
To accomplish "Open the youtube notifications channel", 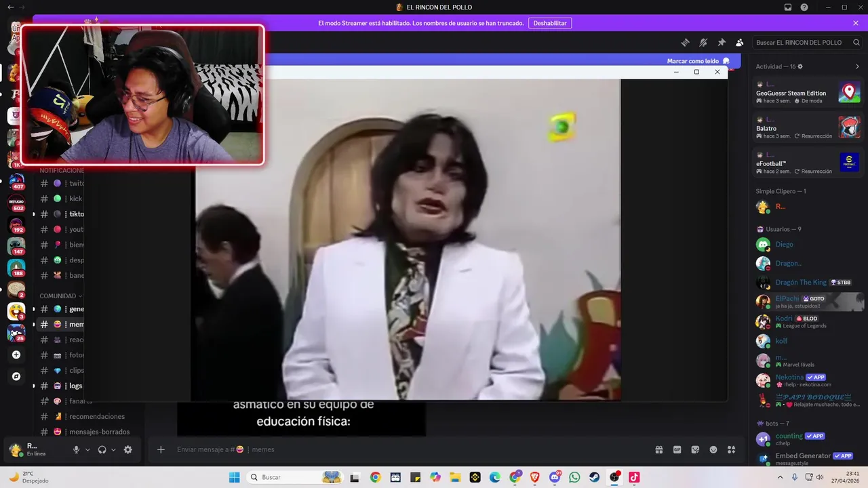I will (62, 229).
